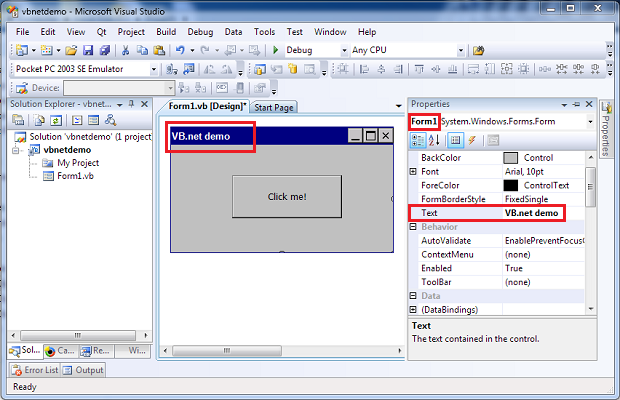620x400 pixels.
Task: Click the Open File folder icon
Action: click(x=71, y=50)
